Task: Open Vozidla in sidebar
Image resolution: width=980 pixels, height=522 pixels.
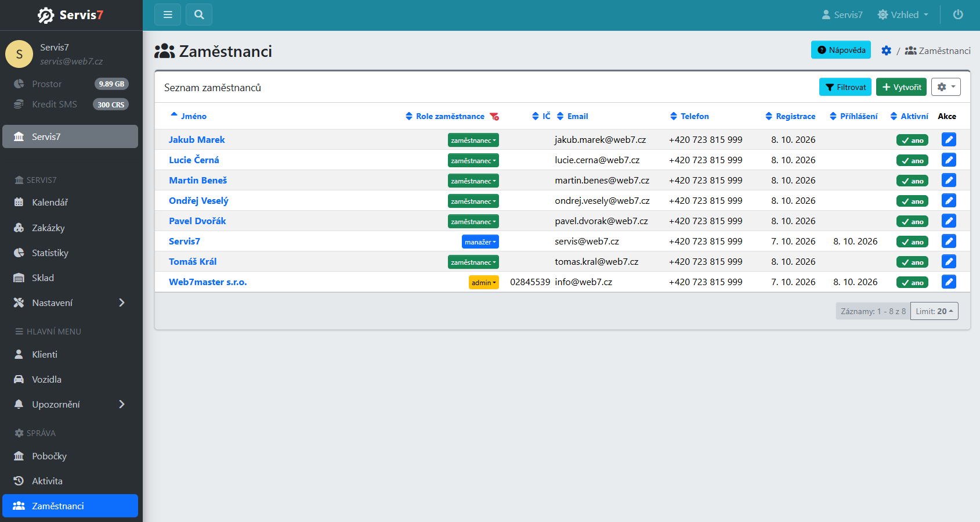Action: click(x=70, y=379)
